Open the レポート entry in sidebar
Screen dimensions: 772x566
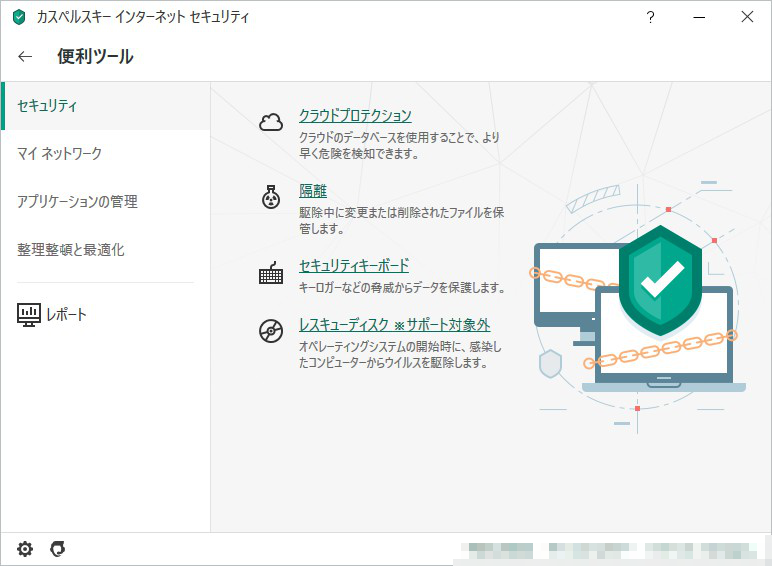(x=52, y=314)
